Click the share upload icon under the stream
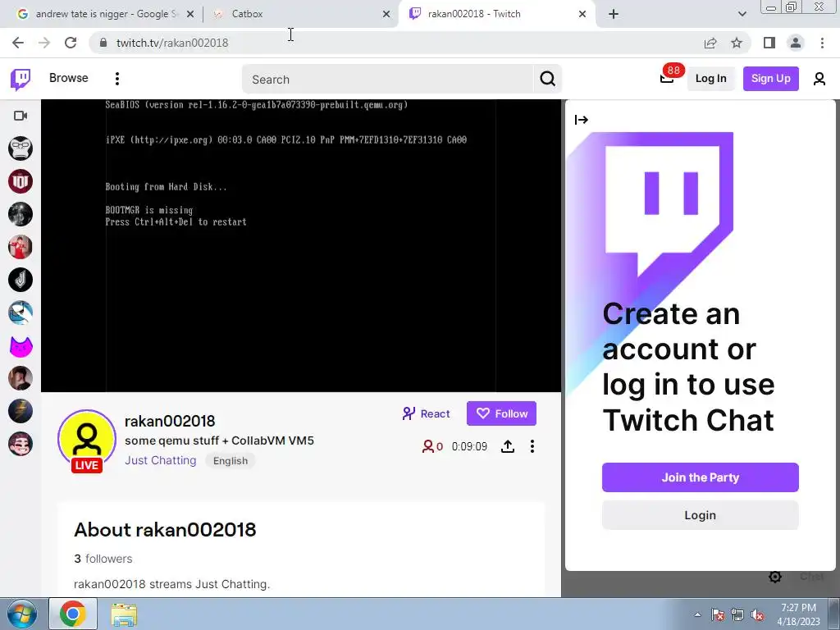This screenshot has width=840, height=630. 507,446
